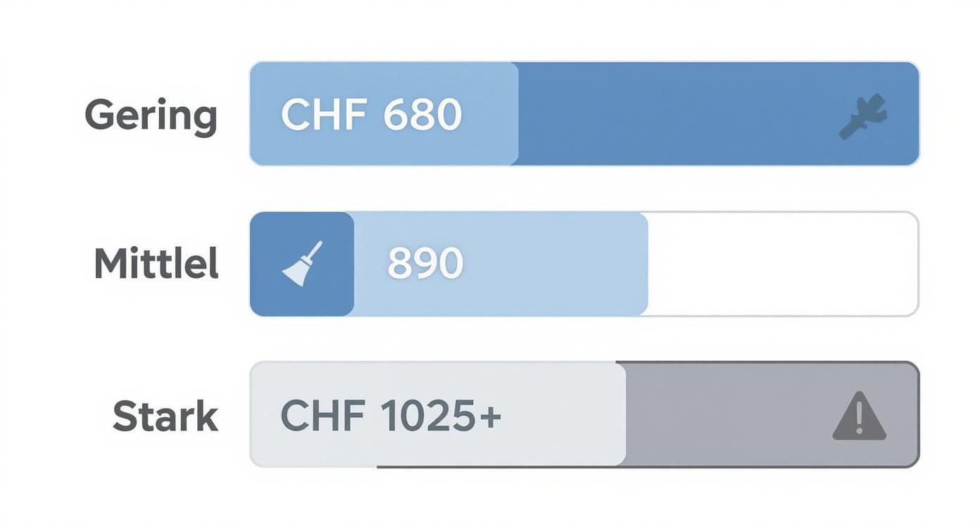Screen dimensions: 980x529
Task: Select the Mittel label
Action: 156,264
